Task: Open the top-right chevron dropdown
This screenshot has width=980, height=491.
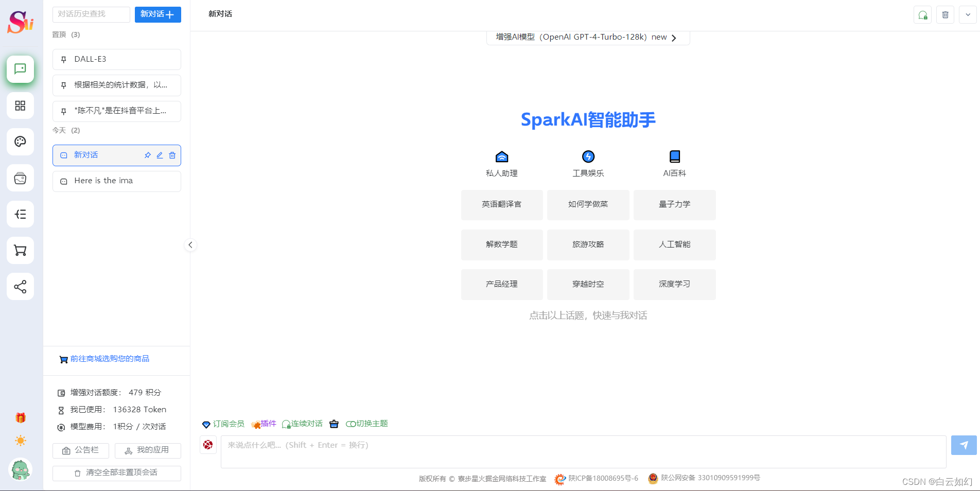Action: click(968, 15)
